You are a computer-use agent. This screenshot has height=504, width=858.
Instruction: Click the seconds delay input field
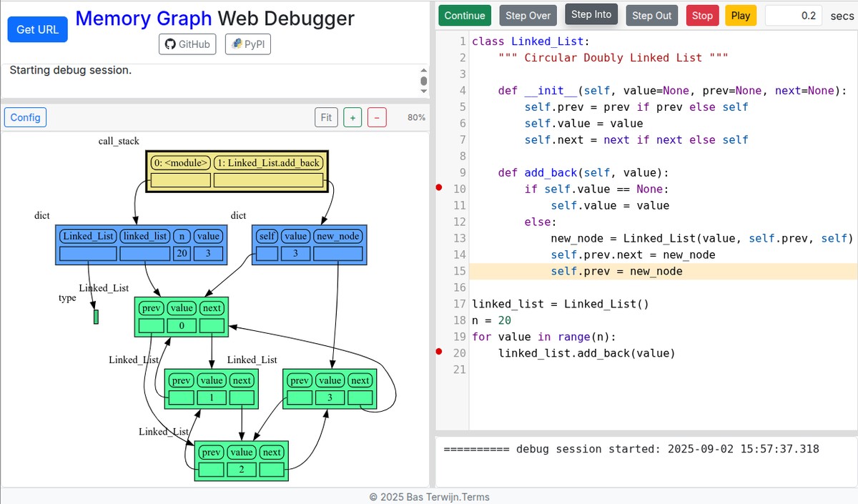[x=793, y=15]
